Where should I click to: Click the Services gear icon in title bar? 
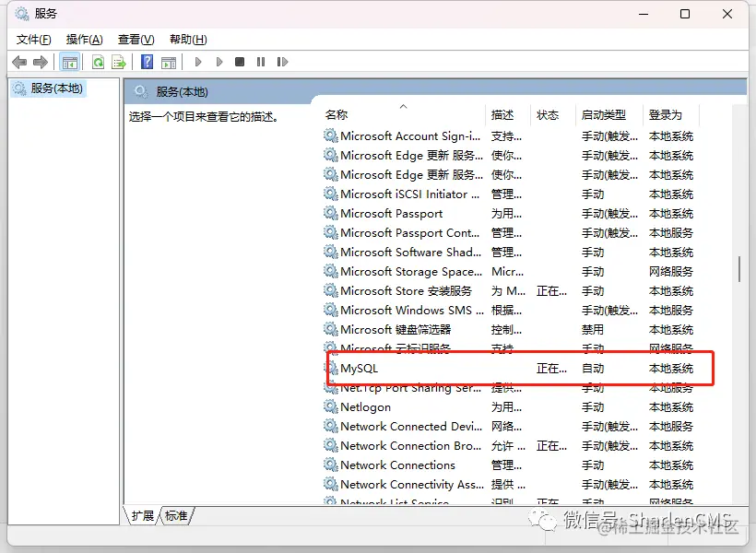tap(22, 14)
